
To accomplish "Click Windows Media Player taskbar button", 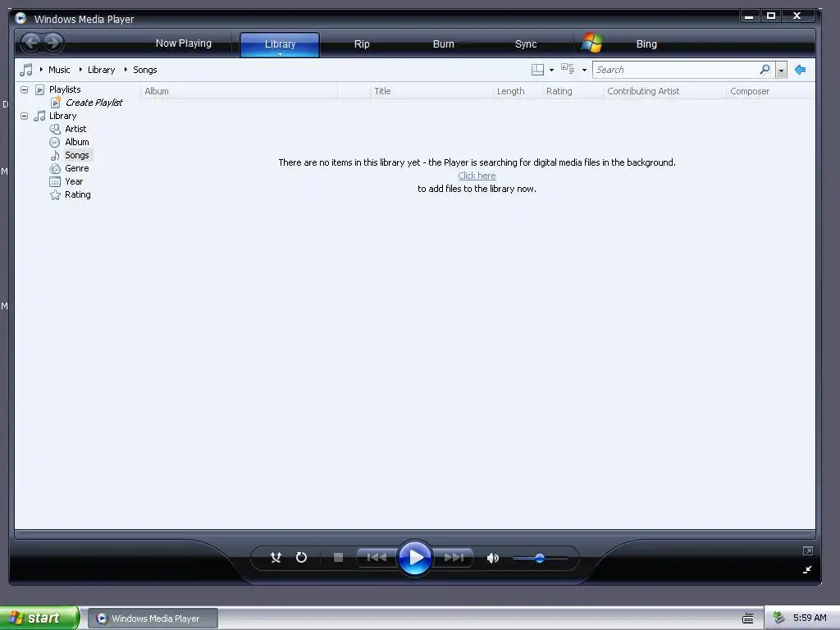I will point(153,619).
